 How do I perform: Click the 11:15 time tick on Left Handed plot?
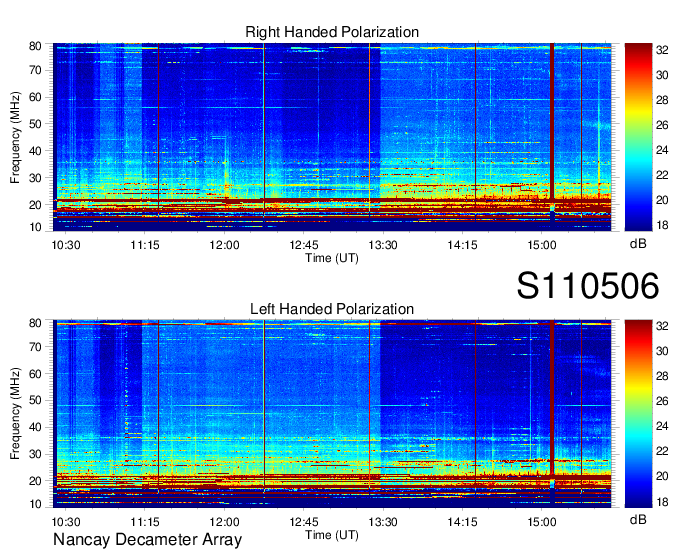point(145,522)
